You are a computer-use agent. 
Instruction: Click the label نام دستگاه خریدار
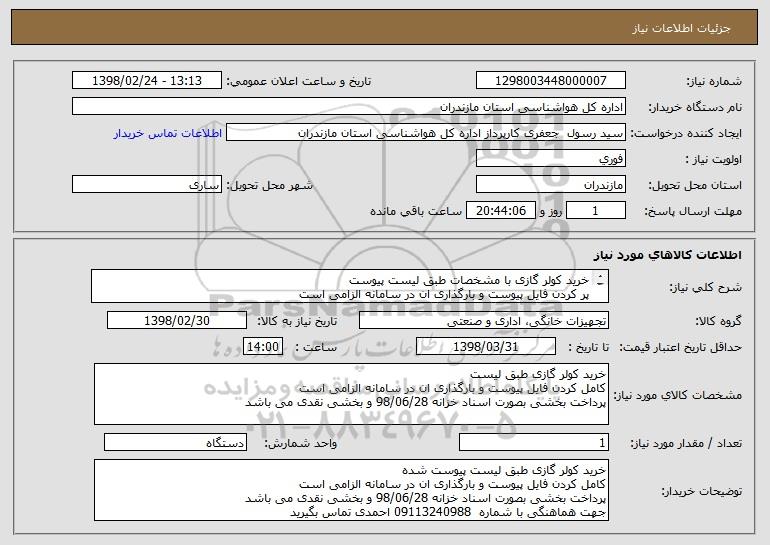695,107
